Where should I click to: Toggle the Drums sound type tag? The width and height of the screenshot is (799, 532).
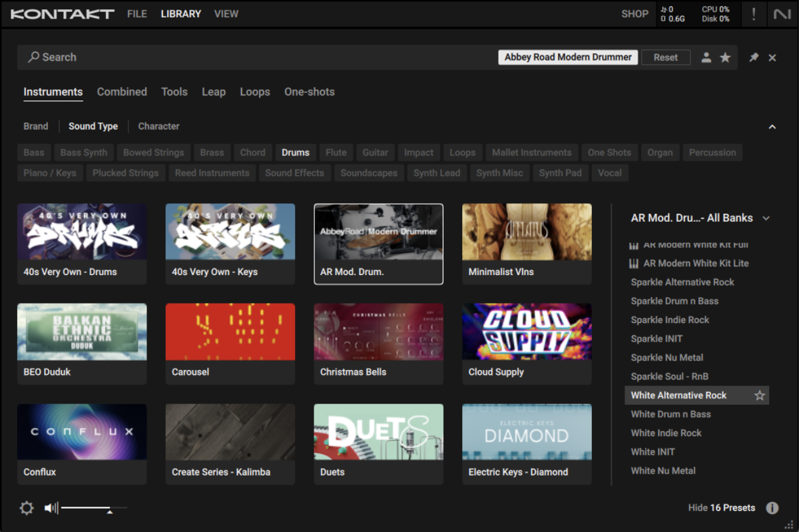point(296,152)
